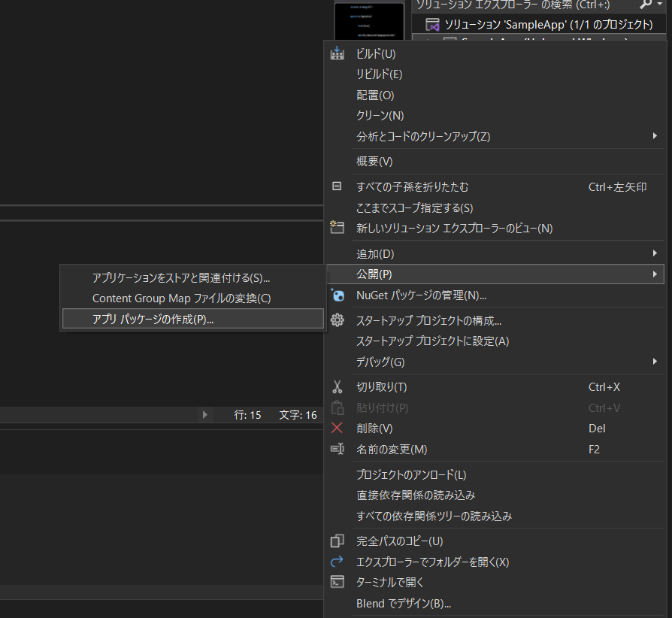The image size is (672, 618).
Task: Select 完全パスのコピー(U)
Action: [x=495, y=541]
